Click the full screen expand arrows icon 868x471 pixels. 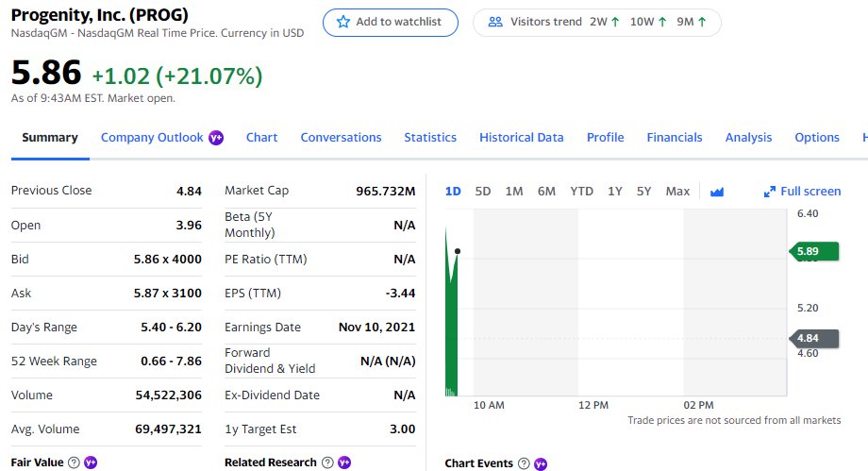pyautogui.click(x=770, y=192)
